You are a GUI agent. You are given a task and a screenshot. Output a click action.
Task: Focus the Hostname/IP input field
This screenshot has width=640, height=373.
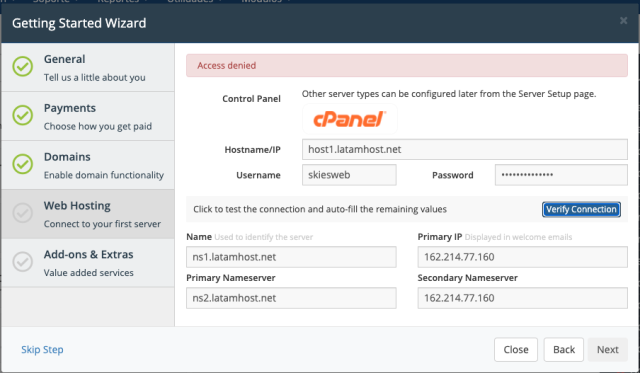click(464, 149)
